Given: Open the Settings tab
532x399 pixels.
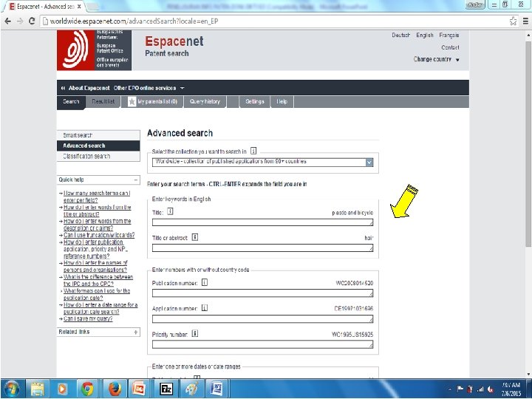Looking at the screenshot, I should [254, 101].
